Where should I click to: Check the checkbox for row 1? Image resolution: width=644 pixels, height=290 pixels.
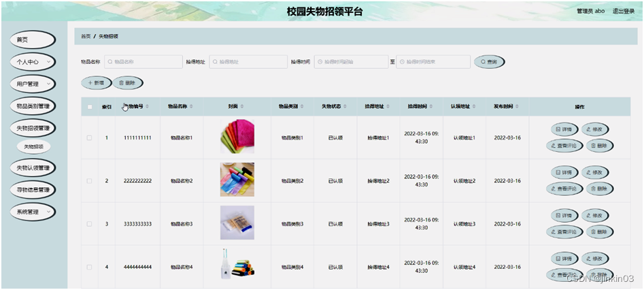click(x=89, y=138)
